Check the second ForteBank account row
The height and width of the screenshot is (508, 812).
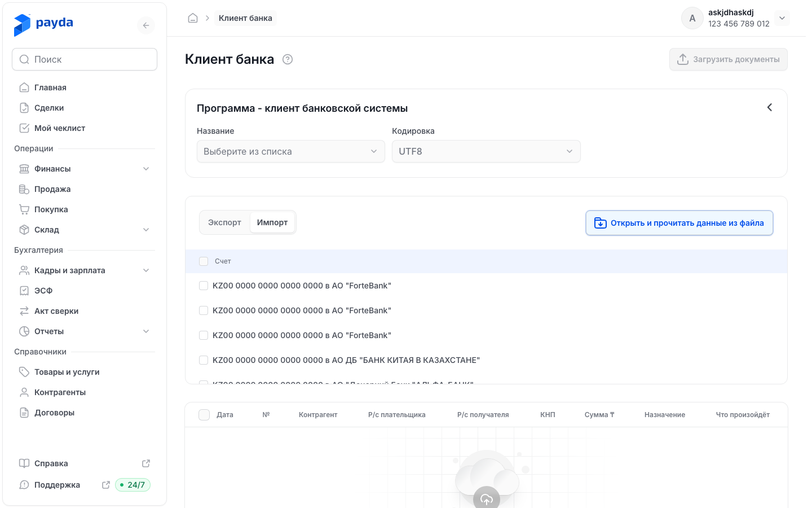pyautogui.click(x=204, y=310)
